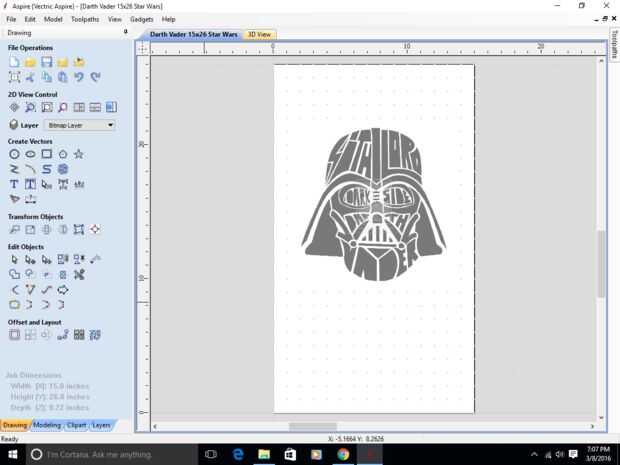Show hidden system tray icons chevron
This screenshot has width=620, height=465.
point(534,454)
